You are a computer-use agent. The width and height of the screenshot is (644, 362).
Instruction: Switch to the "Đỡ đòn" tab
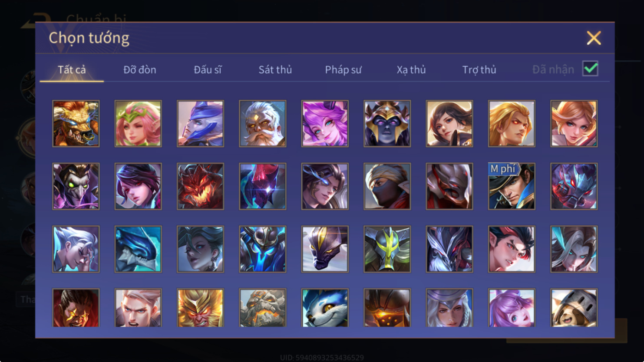pyautogui.click(x=140, y=69)
